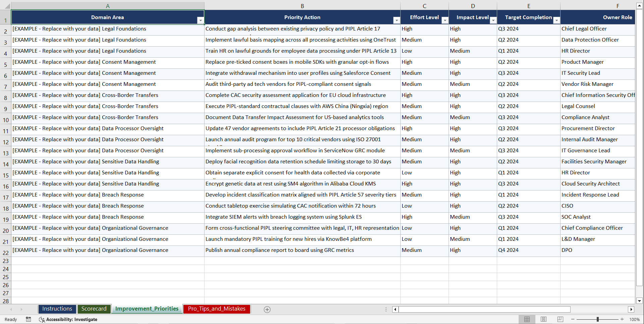Click the left sheet navigation arrow
644x324 pixels.
coord(11,309)
